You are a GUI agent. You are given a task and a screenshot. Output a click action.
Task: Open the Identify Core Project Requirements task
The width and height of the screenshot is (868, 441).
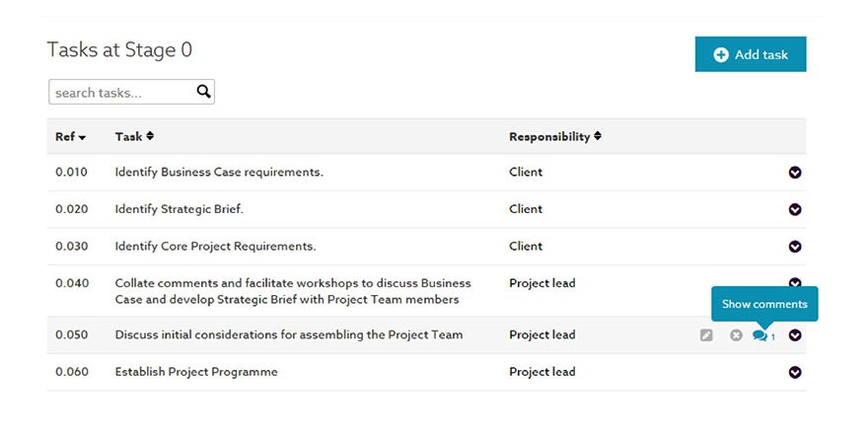215,247
